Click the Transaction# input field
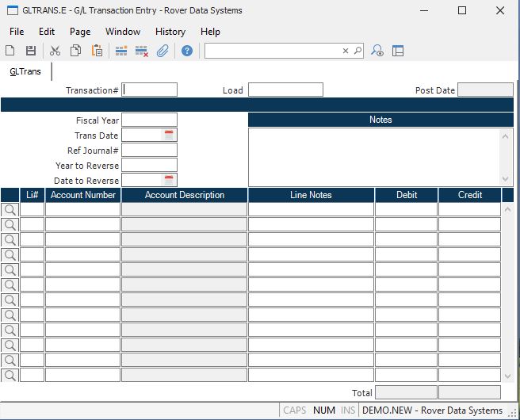The image size is (520, 420). [150, 90]
